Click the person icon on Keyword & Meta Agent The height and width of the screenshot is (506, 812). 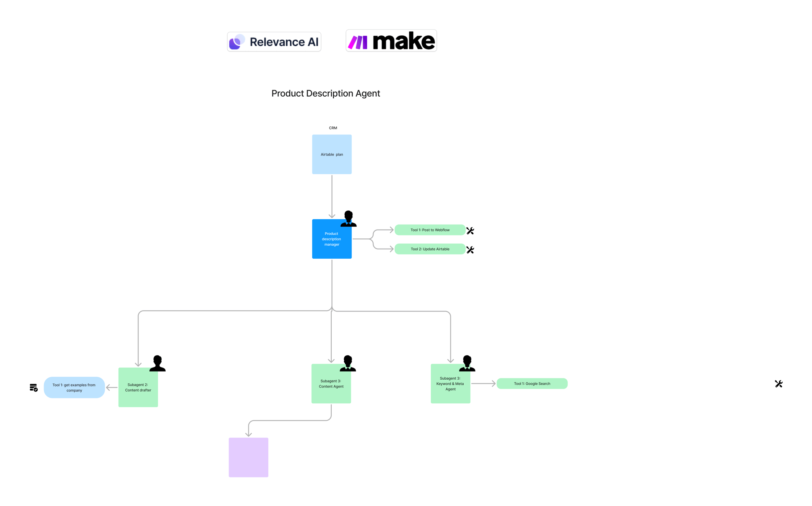467,363
